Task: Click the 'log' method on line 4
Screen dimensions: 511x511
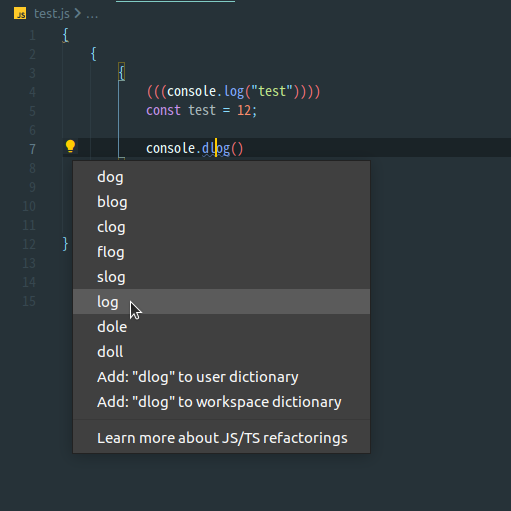Action: coord(234,91)
